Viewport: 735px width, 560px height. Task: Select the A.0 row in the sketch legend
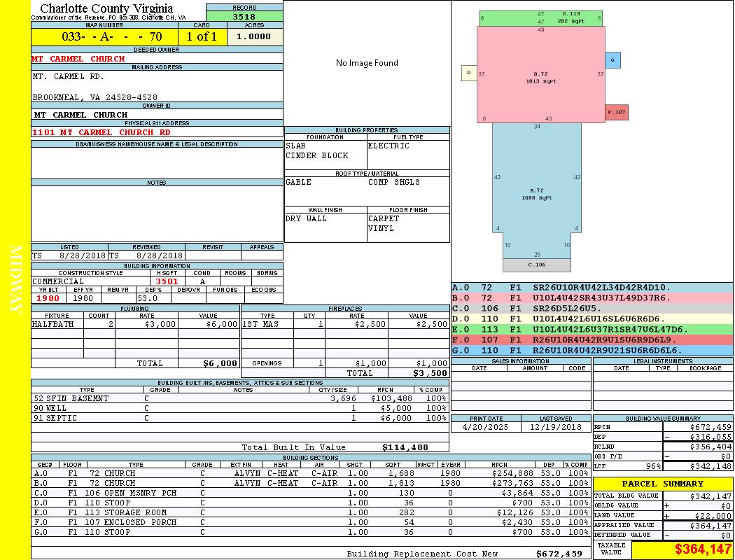(592, 287)
